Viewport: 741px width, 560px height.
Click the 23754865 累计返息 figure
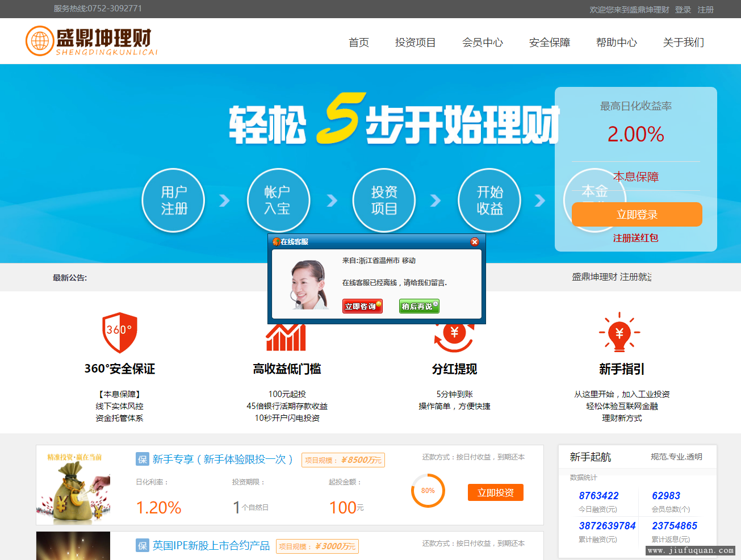[x=675, y=526]
